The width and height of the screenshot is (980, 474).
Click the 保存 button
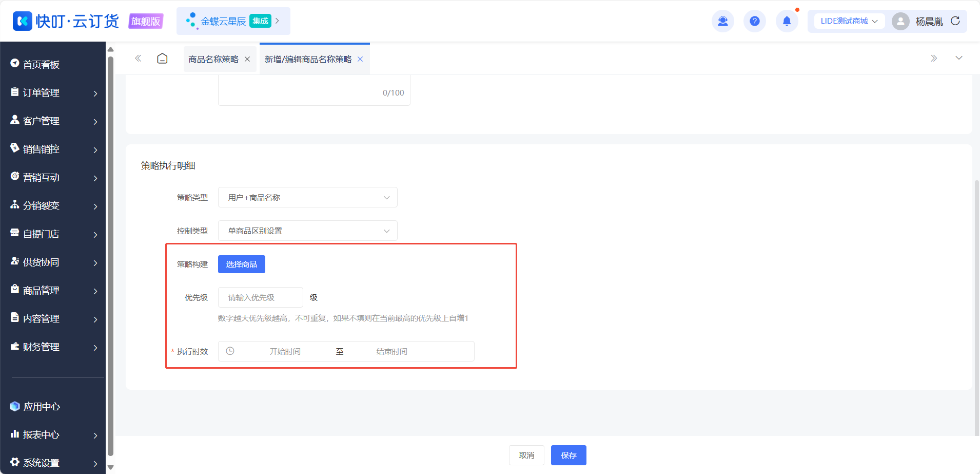tap(569, 455)
